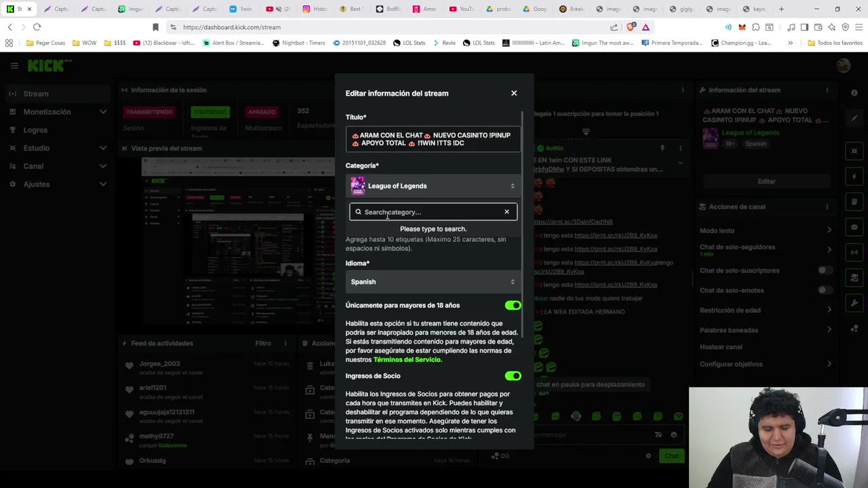Click the info icon in right rail
Screen dimensions: 868x488
[854, 93]
